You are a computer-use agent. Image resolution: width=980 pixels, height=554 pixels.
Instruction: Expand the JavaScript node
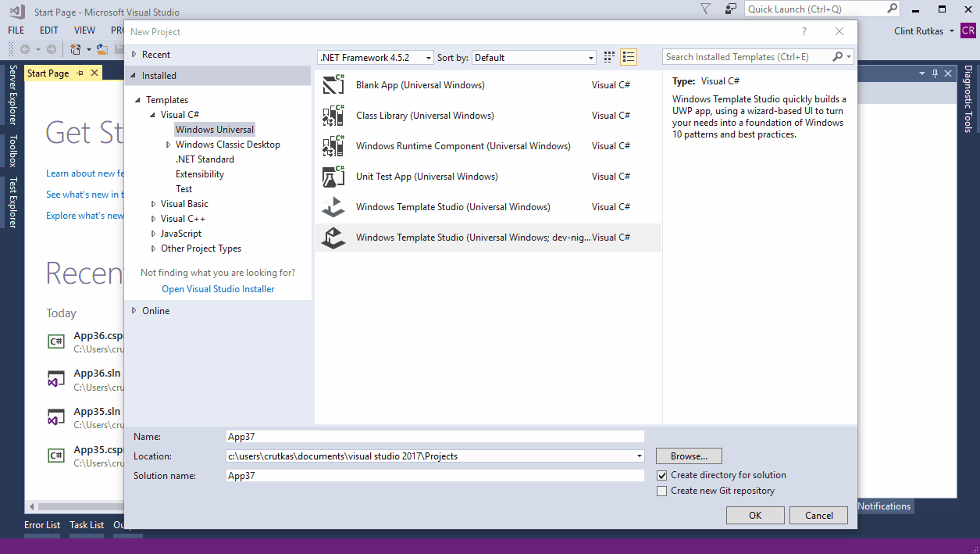pos(153,234)
